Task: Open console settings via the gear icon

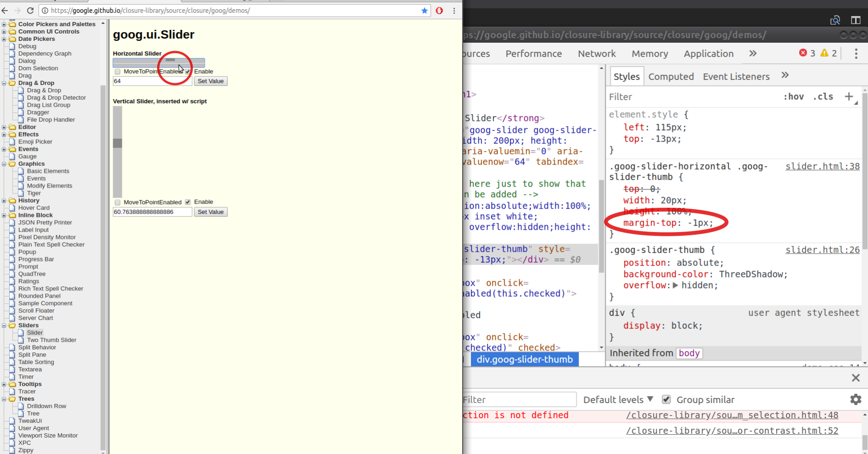Action: point(856,399)
